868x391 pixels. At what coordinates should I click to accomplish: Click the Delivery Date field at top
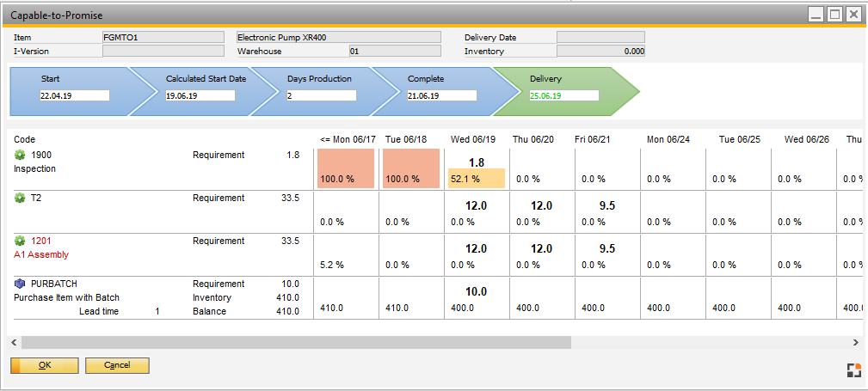600,37
